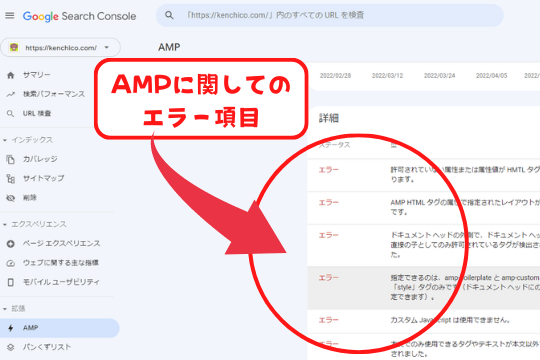This screenshot has width=540, height=360.
Task: Open ページ エクスペリエンス report
Action: (x=61, y=243)
